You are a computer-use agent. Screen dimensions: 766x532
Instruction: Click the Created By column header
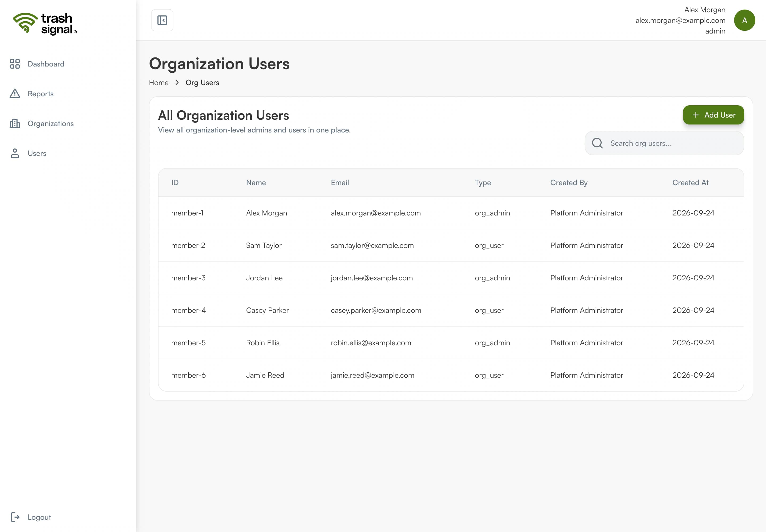tap(569, 183)
